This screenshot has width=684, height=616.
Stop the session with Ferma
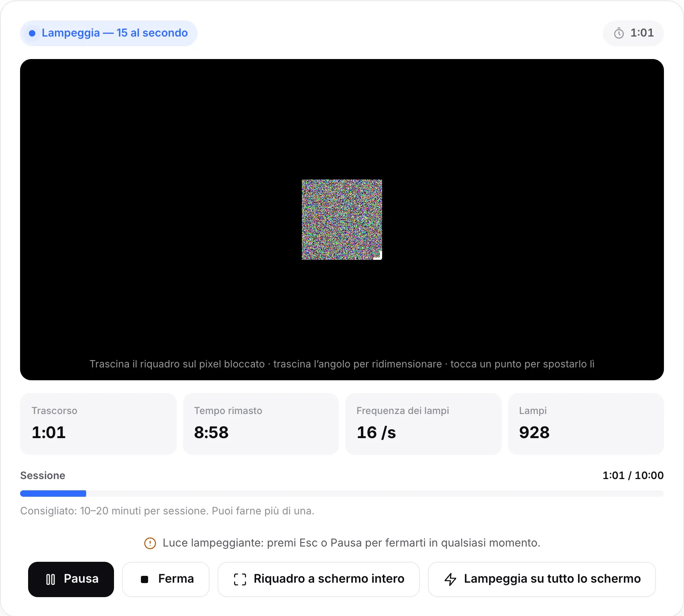tap(166, 579)
